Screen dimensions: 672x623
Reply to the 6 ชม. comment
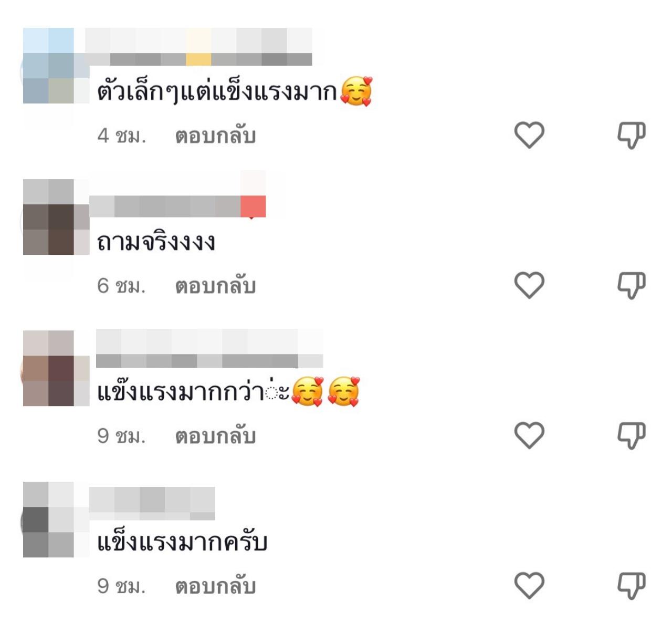(x=215, y=286)
